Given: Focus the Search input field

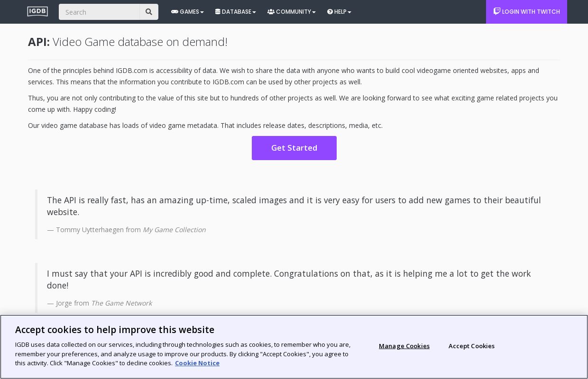Looking at the screenshot, I should pos(99,12).
